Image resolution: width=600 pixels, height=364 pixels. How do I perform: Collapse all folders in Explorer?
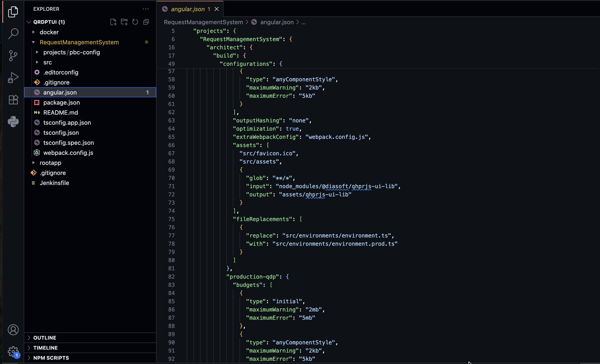(x=146, y=22)
